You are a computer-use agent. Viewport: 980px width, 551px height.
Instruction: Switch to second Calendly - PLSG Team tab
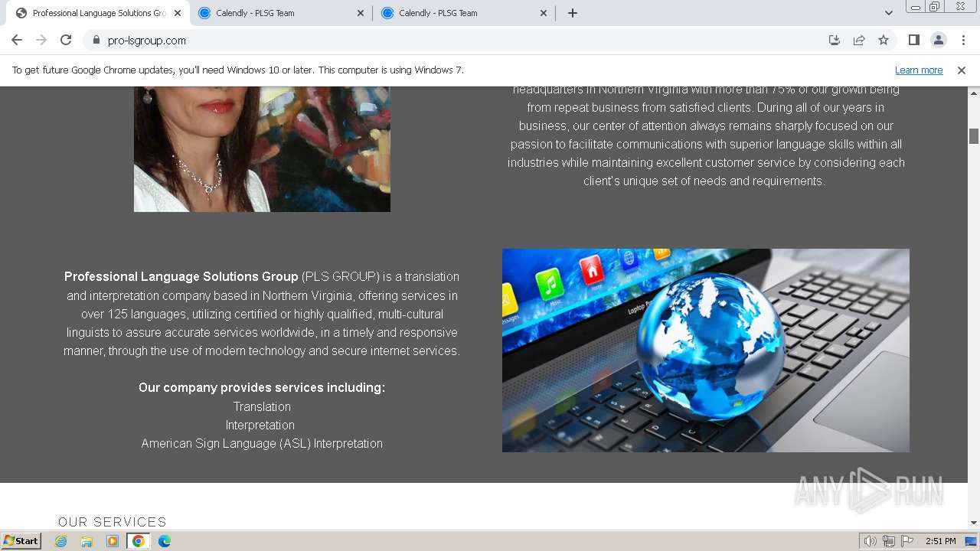tap(463, 13)
